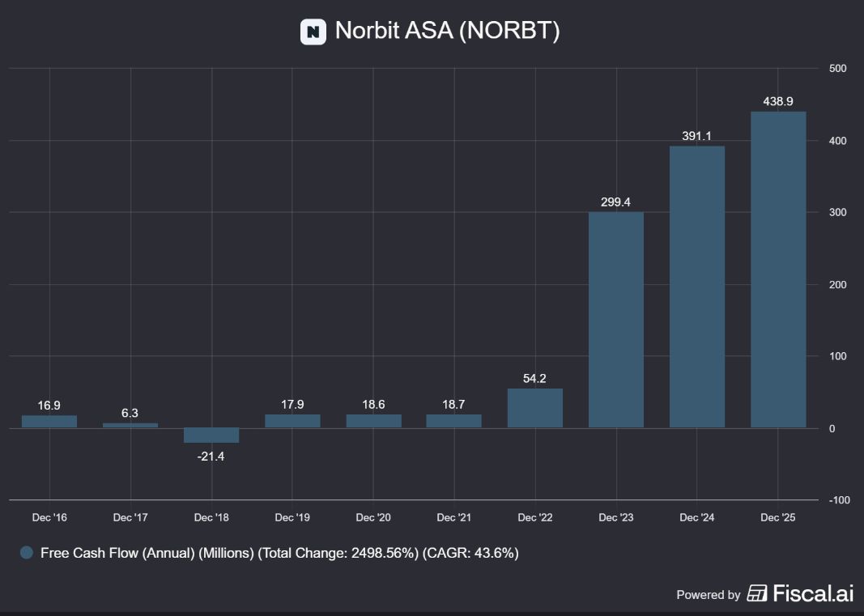Click the 18.6 value label
This screenshot has width=864, height=616.
(x=373, y=405)
